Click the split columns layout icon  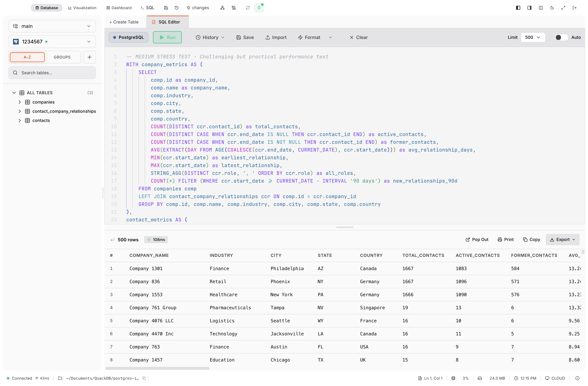pos(541,8)
